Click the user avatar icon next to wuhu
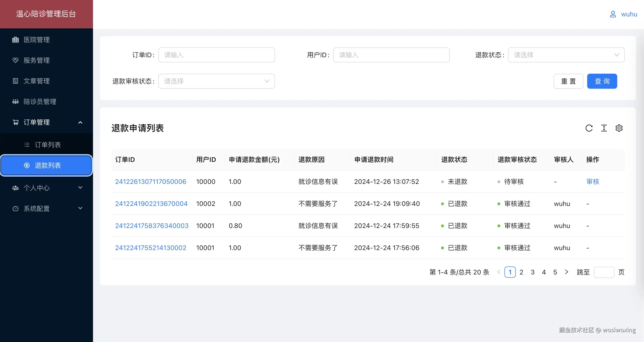This screenshot has width=644, height=342. pos(613,14)
